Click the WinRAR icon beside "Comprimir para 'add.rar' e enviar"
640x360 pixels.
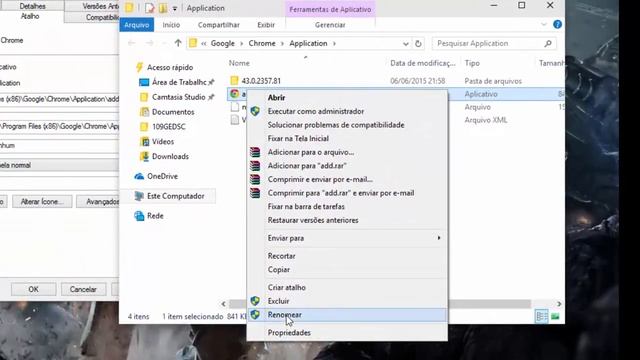point(255,193)
